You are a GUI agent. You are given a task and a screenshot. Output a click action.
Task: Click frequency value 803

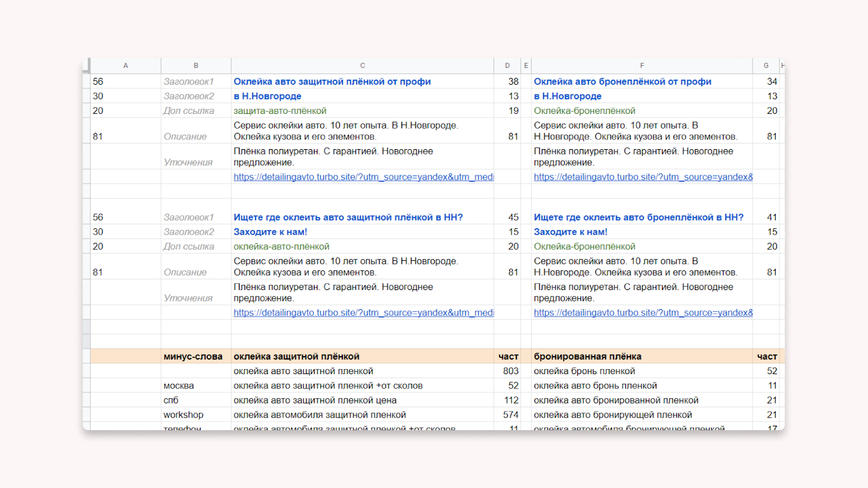point(510,371)
